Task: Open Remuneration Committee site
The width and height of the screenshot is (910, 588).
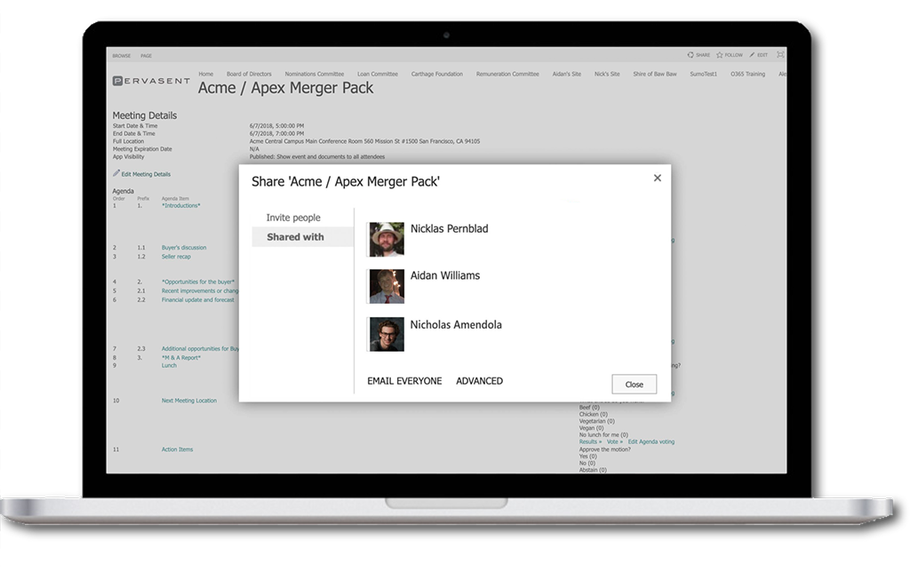Action: 507,75
